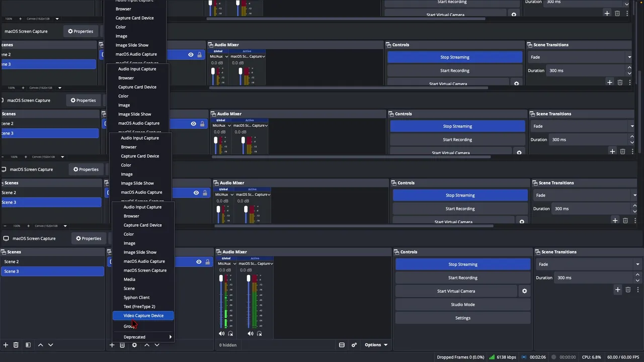Click macOS Screen Capture volume fader in bottommost mixer
This screenshot has height=362, width=644.
249,279
